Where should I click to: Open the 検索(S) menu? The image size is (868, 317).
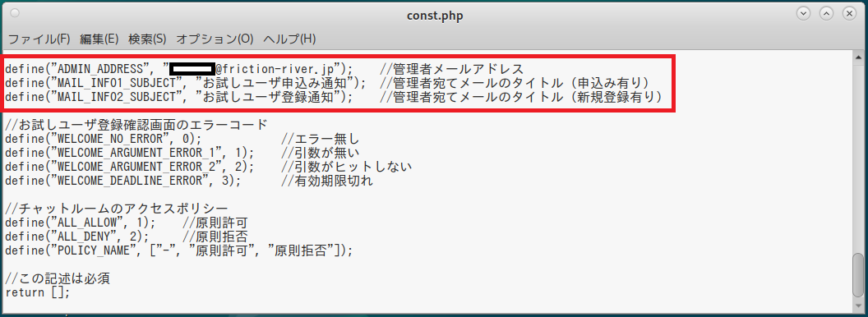pyautogui.click(x=147, y=39)
